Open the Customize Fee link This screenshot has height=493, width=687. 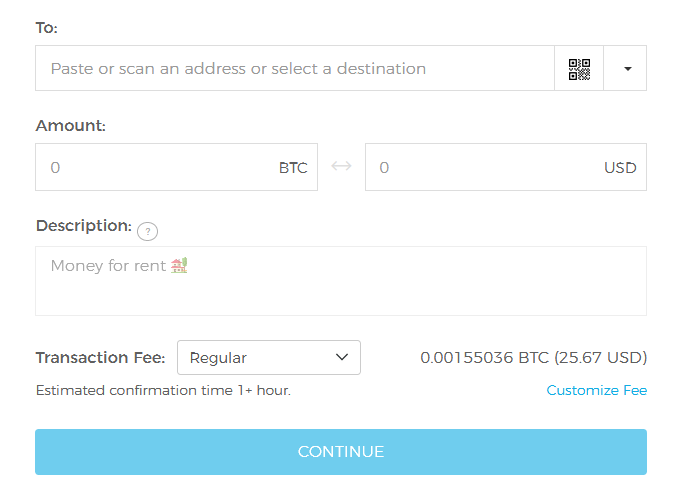coord(596,390)
